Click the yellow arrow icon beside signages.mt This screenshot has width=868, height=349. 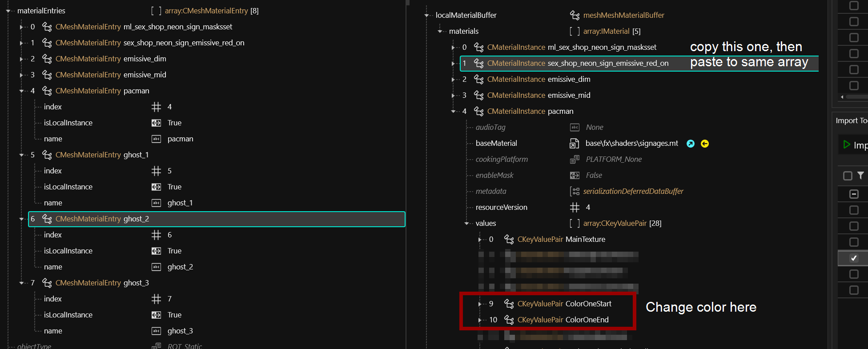tap(705, 144)
